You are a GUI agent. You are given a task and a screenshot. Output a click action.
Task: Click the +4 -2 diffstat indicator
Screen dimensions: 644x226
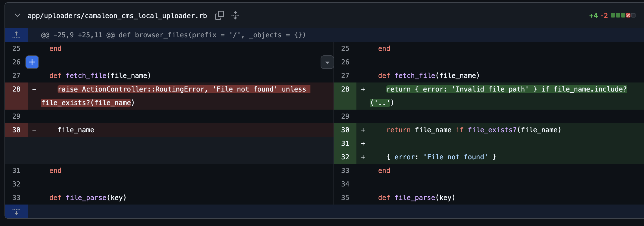(x=612, y=16)
